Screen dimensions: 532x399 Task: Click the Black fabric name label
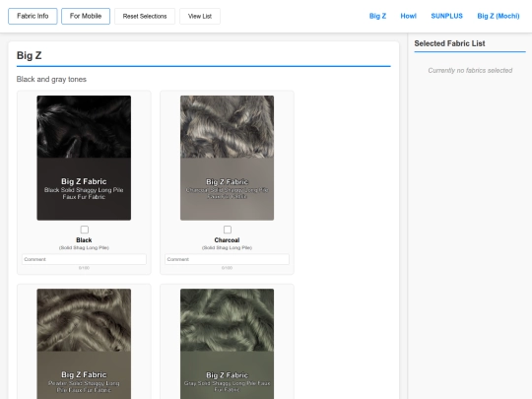(84, 239)
